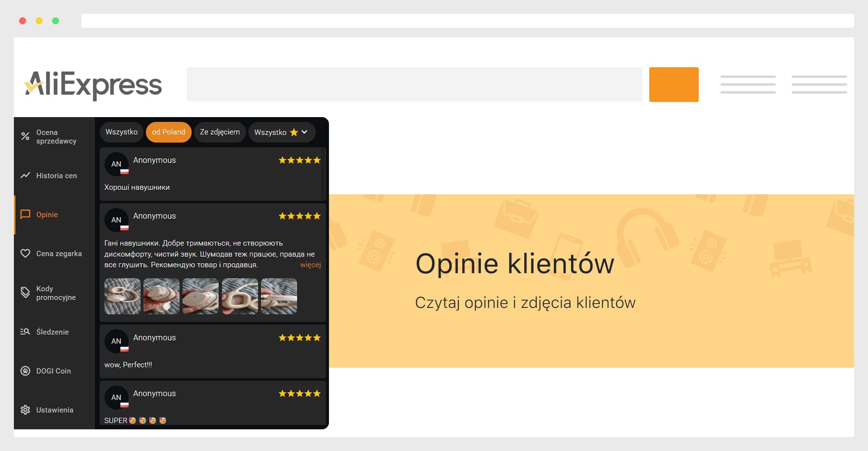Open the last headphone review photo

[279, 296]
